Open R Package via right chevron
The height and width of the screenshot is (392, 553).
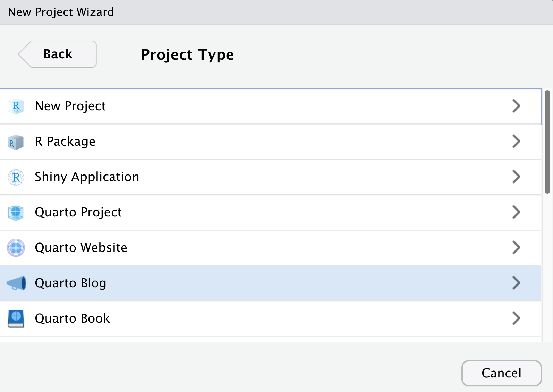[x=516, y=142]
